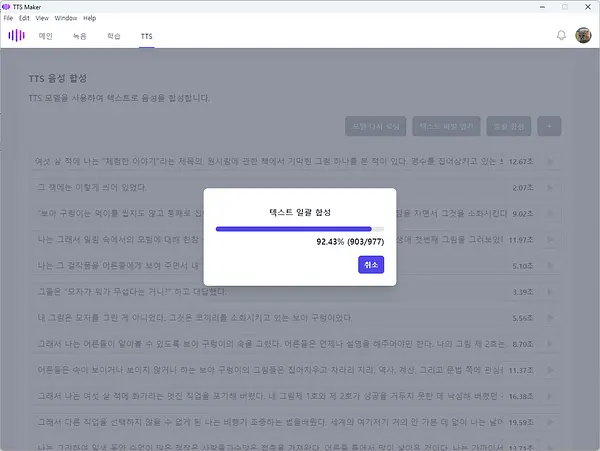Play the 2.07초 audio line
Screen dimensions: 600x451
550,187
